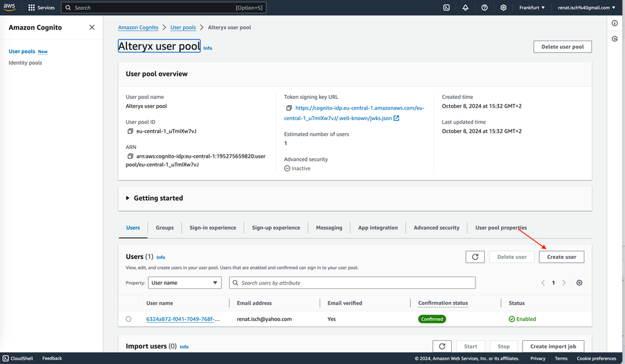Select Identity pools in the side navigation
Viewport: 625px width, 364px height.
pyautogui.click(x=26, y=63)
